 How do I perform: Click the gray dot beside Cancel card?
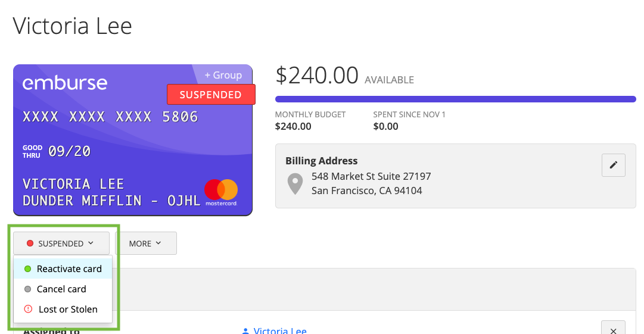tap(27, 289)
